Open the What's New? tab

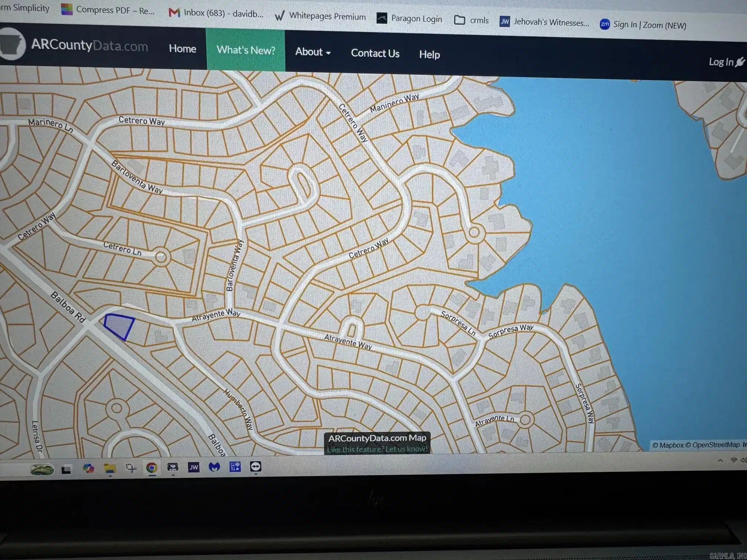[246, 50]
